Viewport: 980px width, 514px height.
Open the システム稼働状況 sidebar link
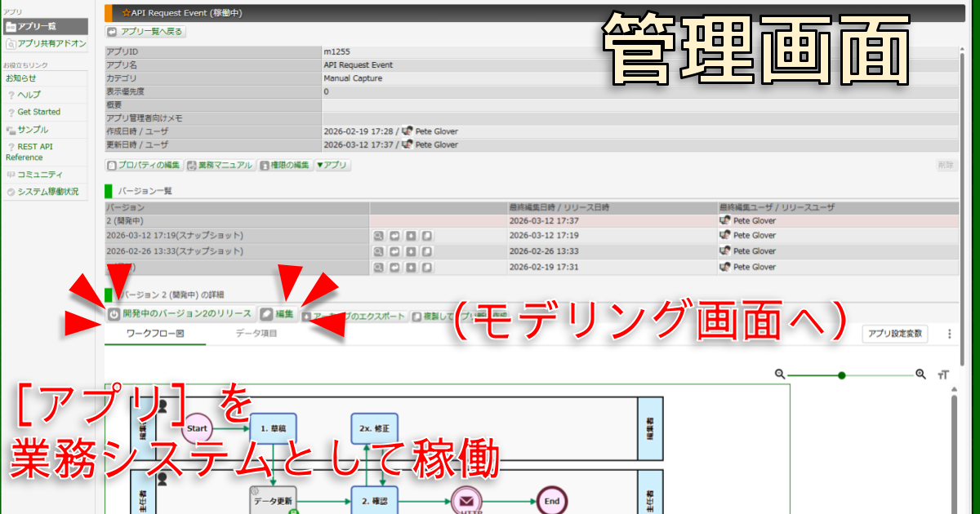(48, 193)
